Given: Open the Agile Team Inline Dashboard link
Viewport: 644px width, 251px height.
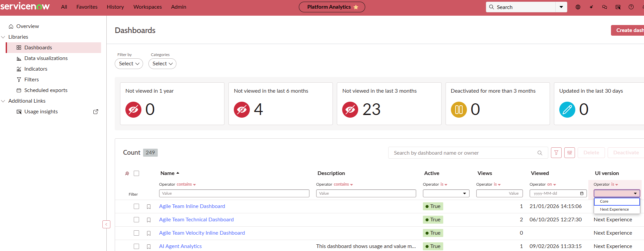Looking at the screenshot, I should (x=192, y=206).
